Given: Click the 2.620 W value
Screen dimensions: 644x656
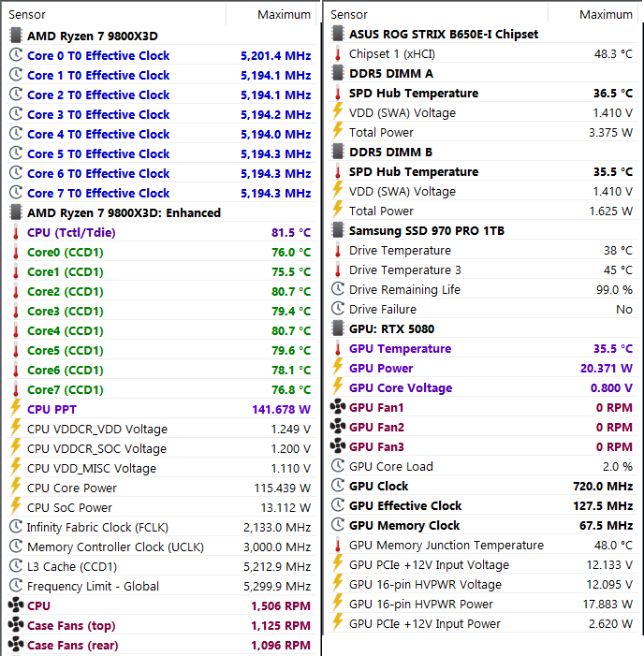Looking at the screenshot, I should point(610,624).
